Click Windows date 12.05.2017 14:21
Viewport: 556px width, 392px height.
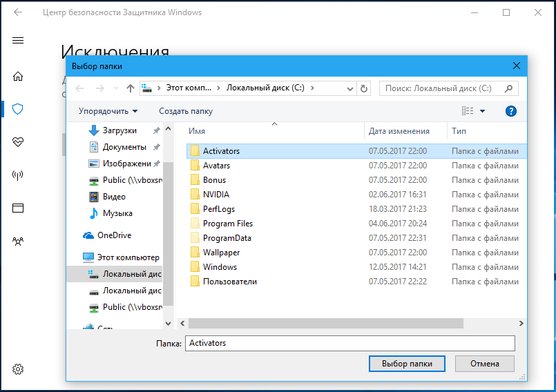click(x=398, y=267)
